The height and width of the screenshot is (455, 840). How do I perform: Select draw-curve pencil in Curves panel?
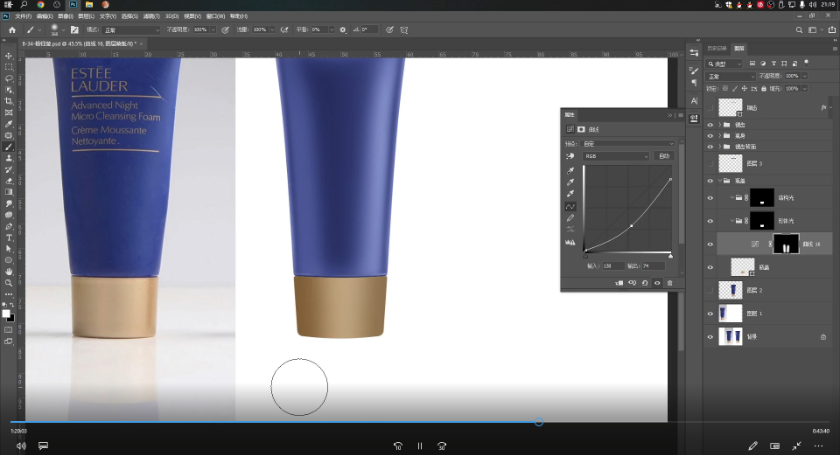tap(571, 218)
